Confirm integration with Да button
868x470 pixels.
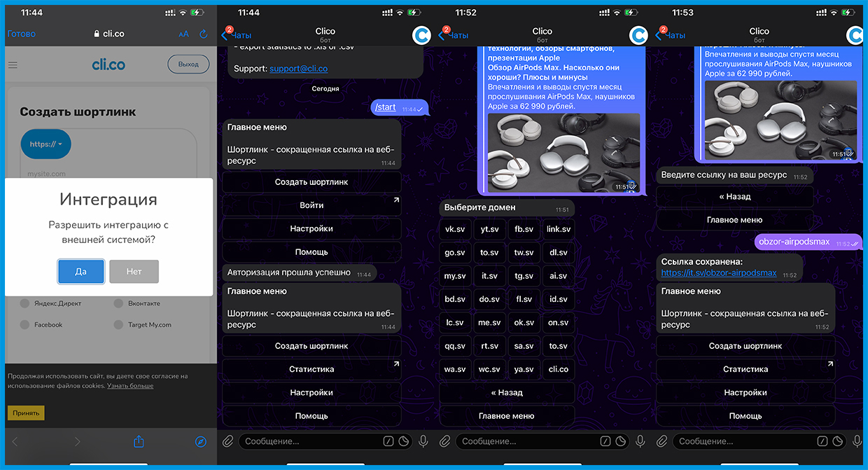pyautogui.click(x=81, y=272)
